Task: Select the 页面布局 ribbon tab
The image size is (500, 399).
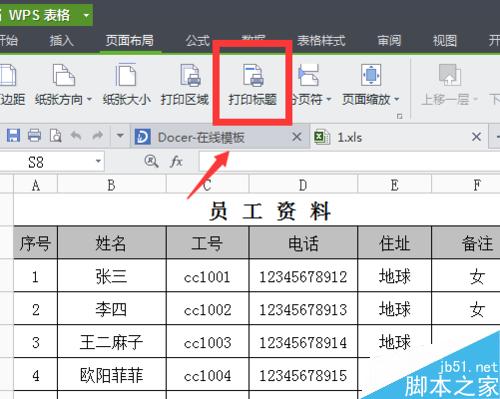Action: coord(130,40)
